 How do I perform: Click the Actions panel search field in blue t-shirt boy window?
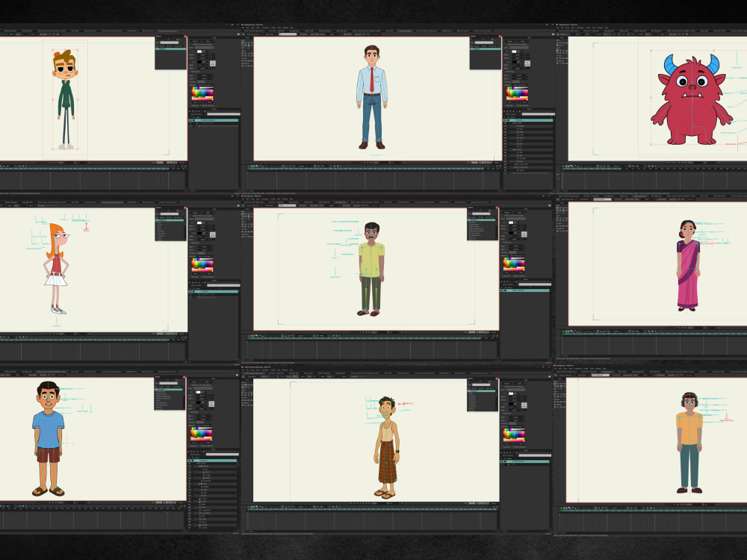click(169, 383)
